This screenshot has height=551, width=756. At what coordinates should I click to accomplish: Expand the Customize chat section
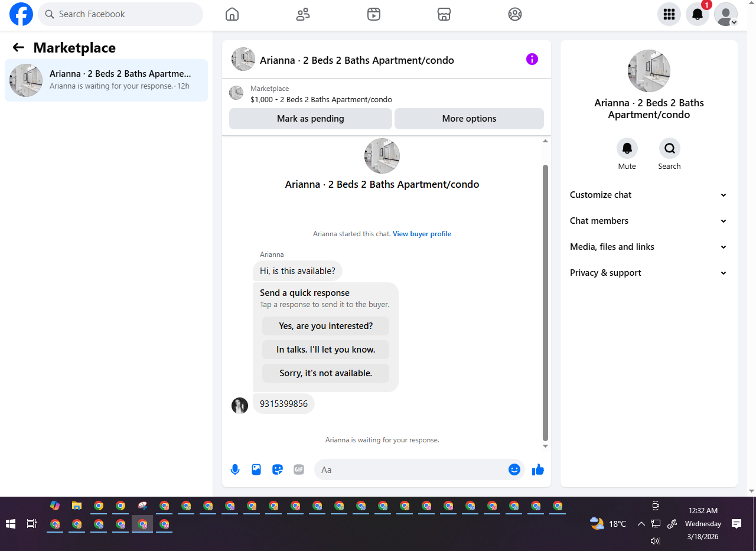pos(649,195)
